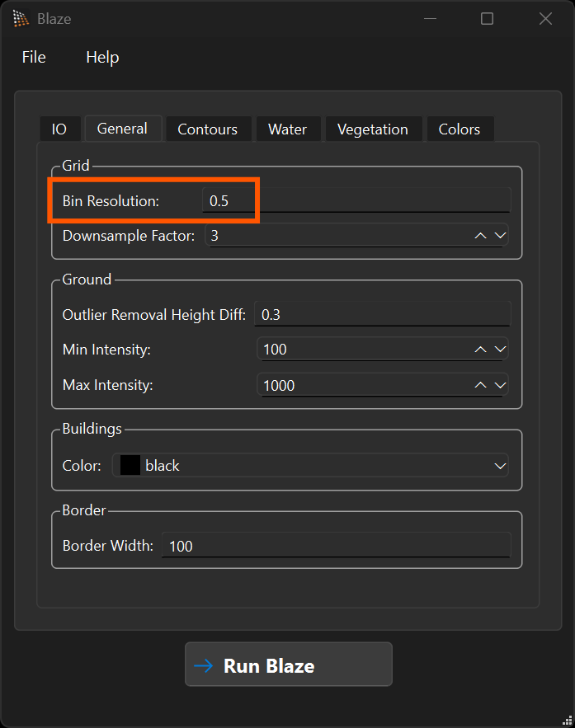Open the Help menu
The height and width of the screenshot is (728, 575).
(101, 57)
